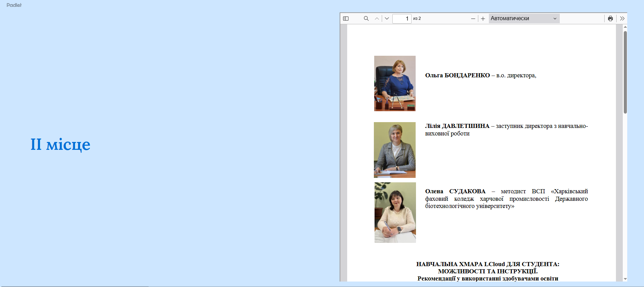The height and width of the screenshot is (287, 644).
Task: Open the Padlet logo link
Action: (14, 5)
